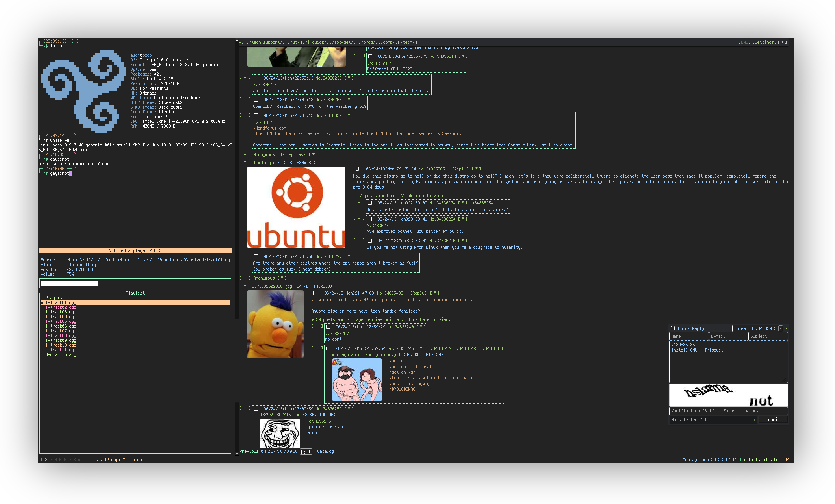This screenshot has width=835, height=504.
Task: Tick the checkbox on post No.34836214
Action: click(370, 56)
